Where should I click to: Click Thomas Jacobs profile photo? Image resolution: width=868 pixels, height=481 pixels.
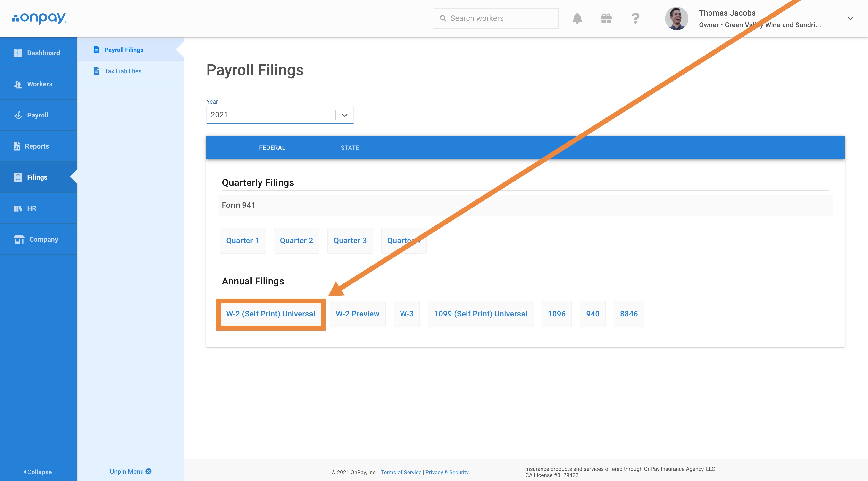[677, 18]
